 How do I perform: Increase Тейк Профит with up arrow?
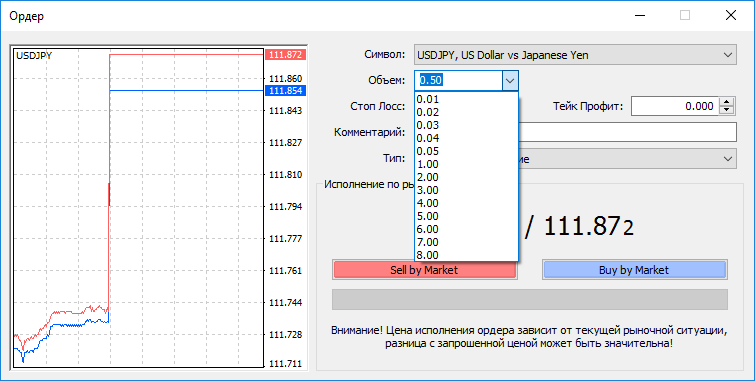(727, 102)
